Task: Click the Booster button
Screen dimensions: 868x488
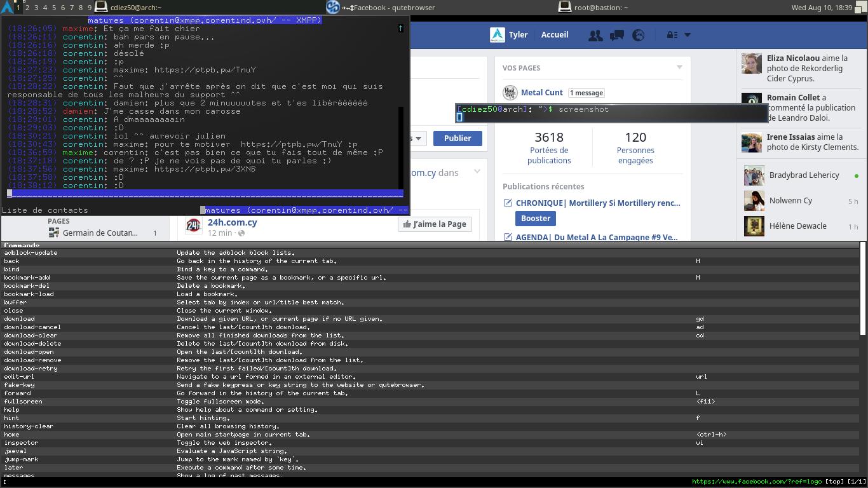Action: click(x=536, y=218)
